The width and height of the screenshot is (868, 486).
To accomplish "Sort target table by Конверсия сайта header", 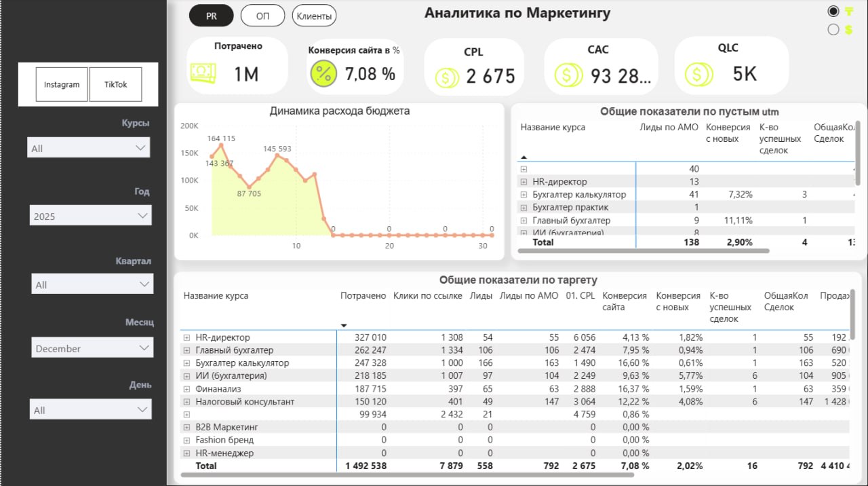I will click(624, 301).
